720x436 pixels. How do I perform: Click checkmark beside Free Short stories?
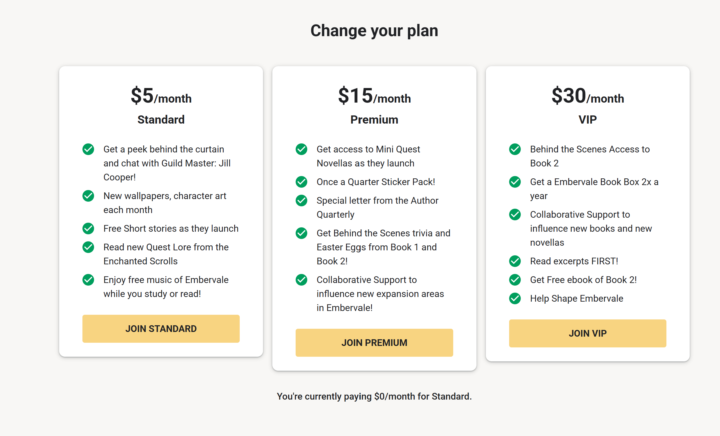tap(89, 228)
